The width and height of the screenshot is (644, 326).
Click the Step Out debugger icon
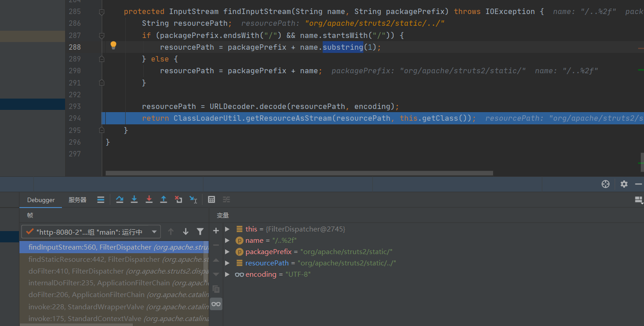(164, 199)
